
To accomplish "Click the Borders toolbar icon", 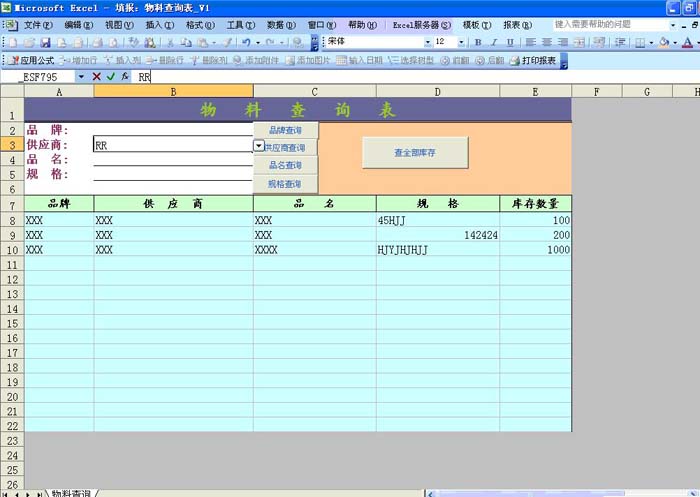I will click(640, 42).
